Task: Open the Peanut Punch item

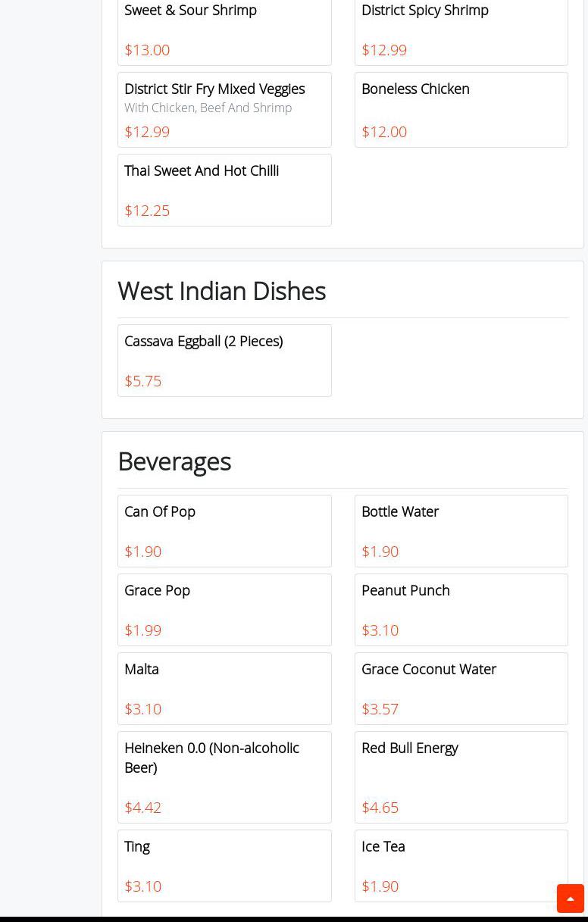Action: (461, 609)
